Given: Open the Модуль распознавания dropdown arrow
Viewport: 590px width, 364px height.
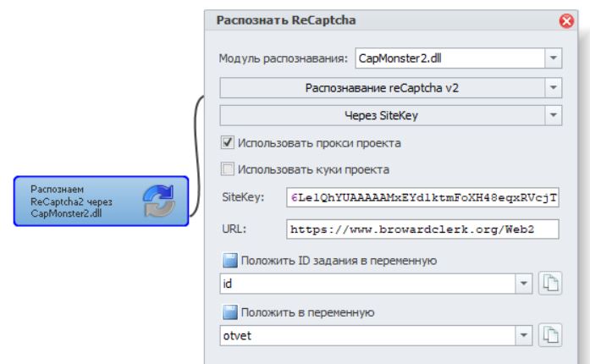Looking at the screenshot, I should click(x=553, y=59).
